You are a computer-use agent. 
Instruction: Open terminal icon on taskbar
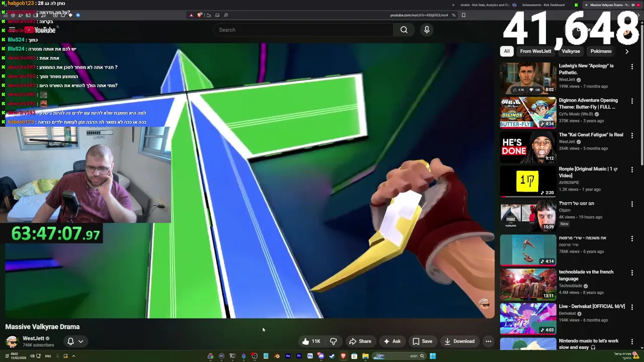pos(232,356)
